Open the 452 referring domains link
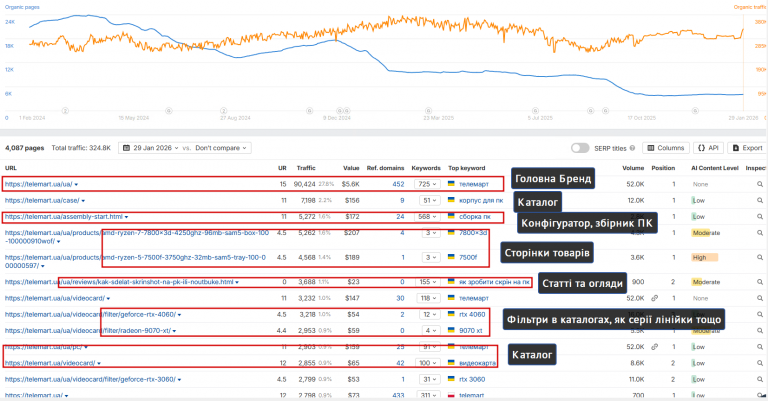The width and height of the screenshot is (768, 401). (x=398, y=184)
